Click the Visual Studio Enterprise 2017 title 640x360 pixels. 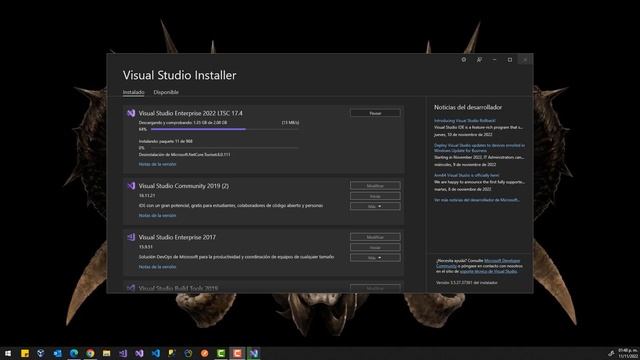[x=177, y=237]
